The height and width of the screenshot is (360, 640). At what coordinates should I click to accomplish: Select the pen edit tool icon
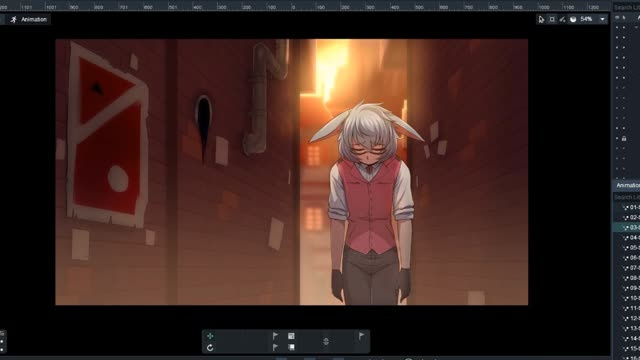tap(562, 19)
